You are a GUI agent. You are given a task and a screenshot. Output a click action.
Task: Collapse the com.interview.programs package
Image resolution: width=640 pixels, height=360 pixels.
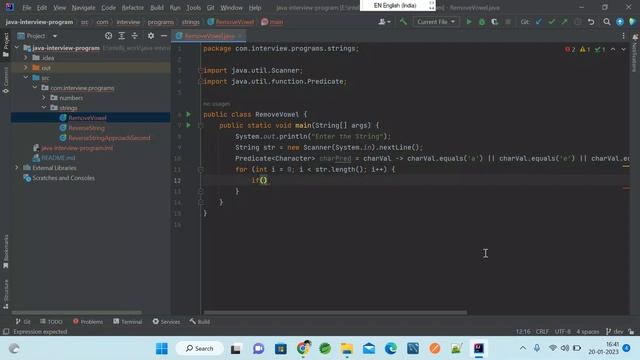(x=35, y=88)
